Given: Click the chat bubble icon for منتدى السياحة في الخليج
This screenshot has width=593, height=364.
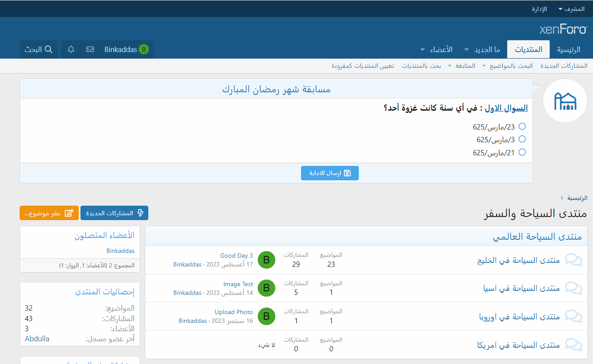Looking at the screenshot, I should tap(573, 260).
